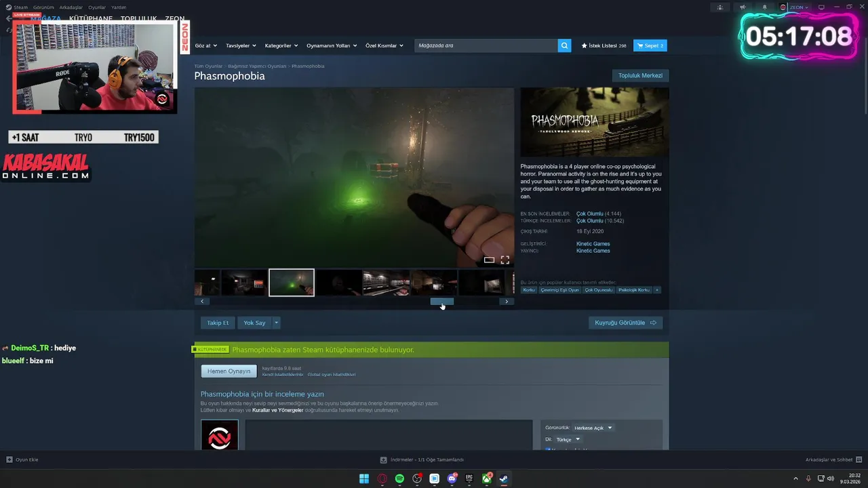Viewport: 868px width, 488px height.
Task: Open the arrow beside Yok Say
Action: pos(276,323)
